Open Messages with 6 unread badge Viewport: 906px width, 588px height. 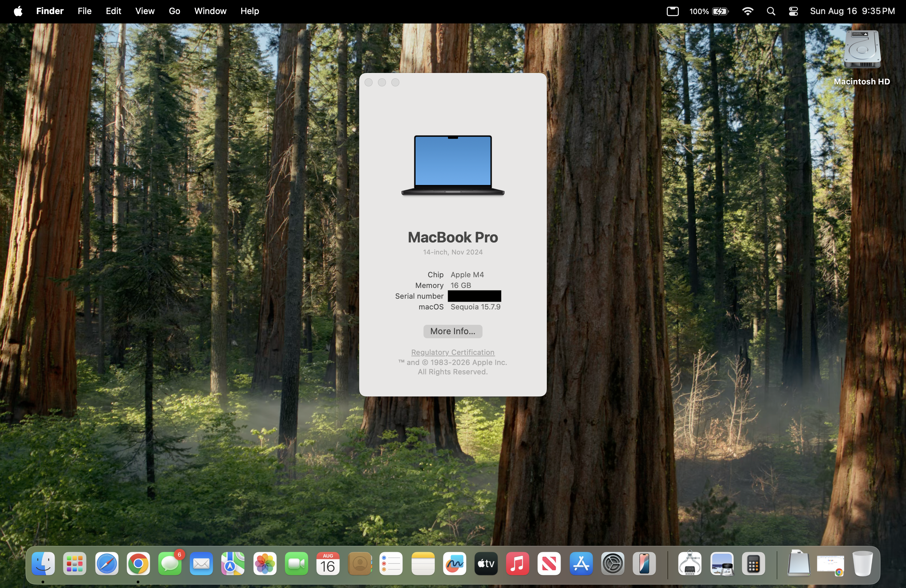(x=170, y=563)
